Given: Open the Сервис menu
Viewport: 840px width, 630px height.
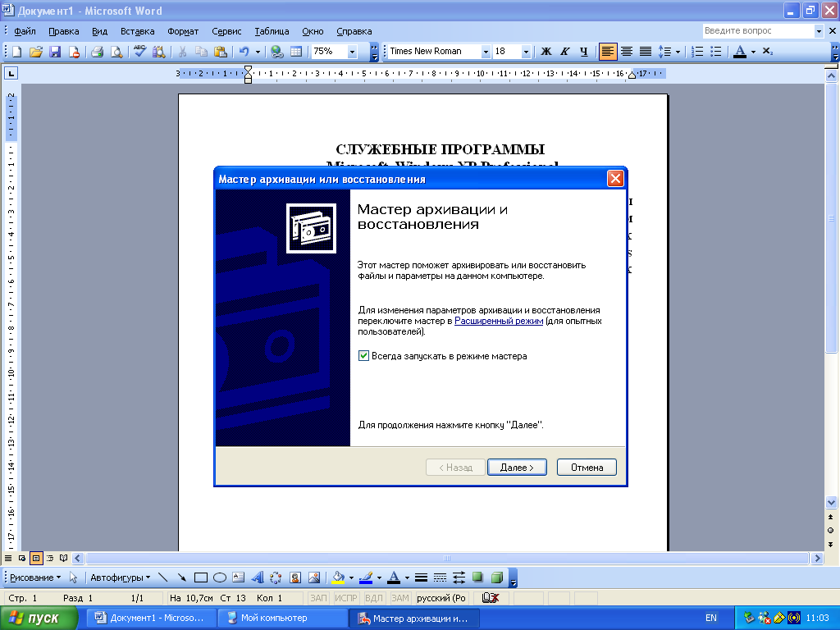Looking at the screenshot, I should [x=226, y=31].
